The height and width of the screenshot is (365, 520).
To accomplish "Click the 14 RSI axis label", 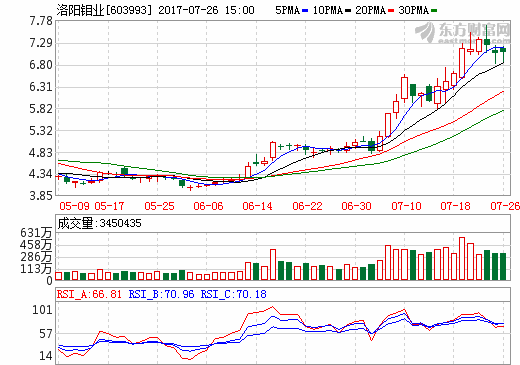I will point(46,356).
